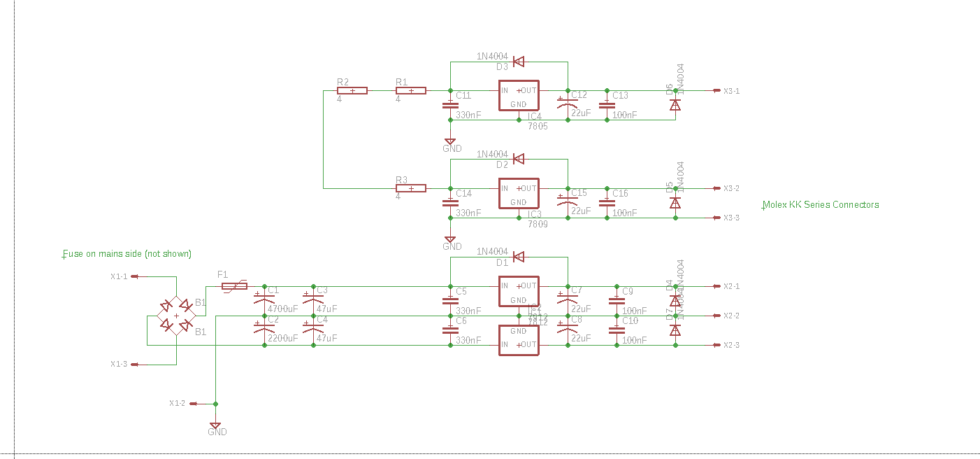Click the GND symbol below X1-2
Image resolution: width=980 pixels, height=459 pixels.
215,425
